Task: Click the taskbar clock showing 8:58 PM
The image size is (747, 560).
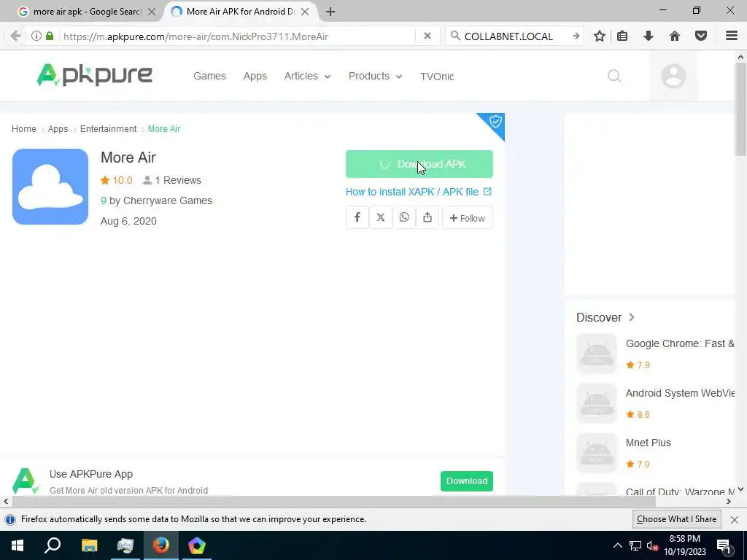Action: pyautogui.click(x=684, y=545)
